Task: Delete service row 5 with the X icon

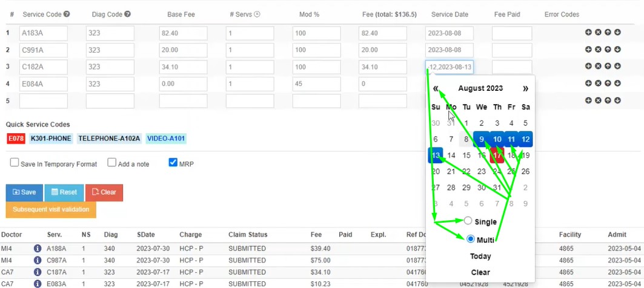Action: point(598,100)
